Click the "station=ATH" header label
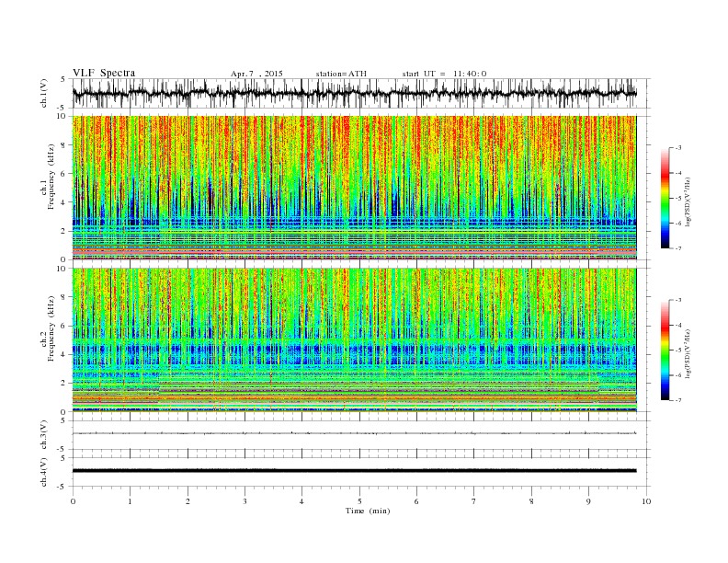 (341, 74)
